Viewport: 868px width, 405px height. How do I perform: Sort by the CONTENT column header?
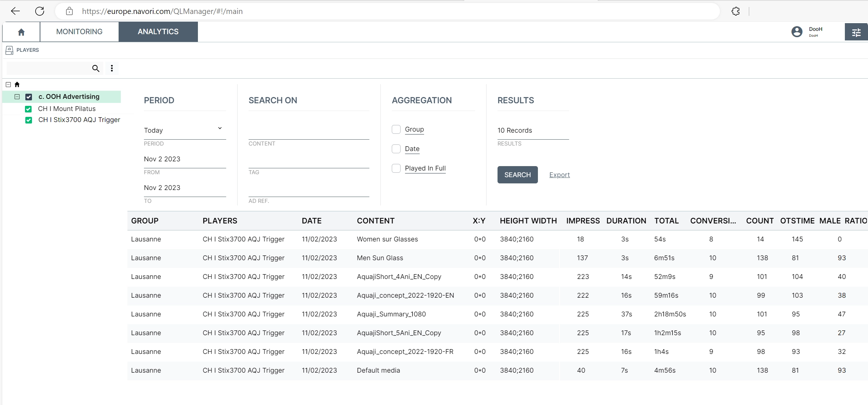pyautogui.click(x=376, y=221)
